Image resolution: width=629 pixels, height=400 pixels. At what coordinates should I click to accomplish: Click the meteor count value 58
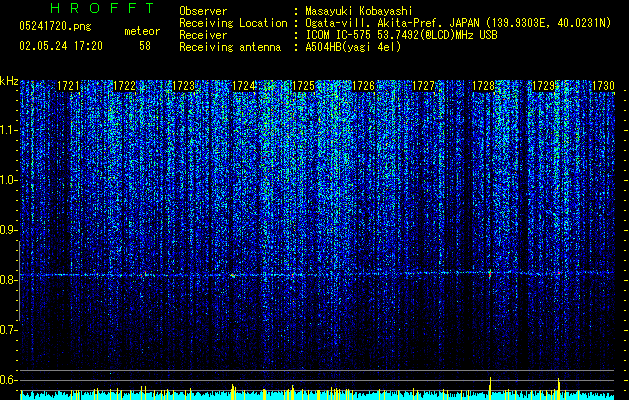point(145,46)
